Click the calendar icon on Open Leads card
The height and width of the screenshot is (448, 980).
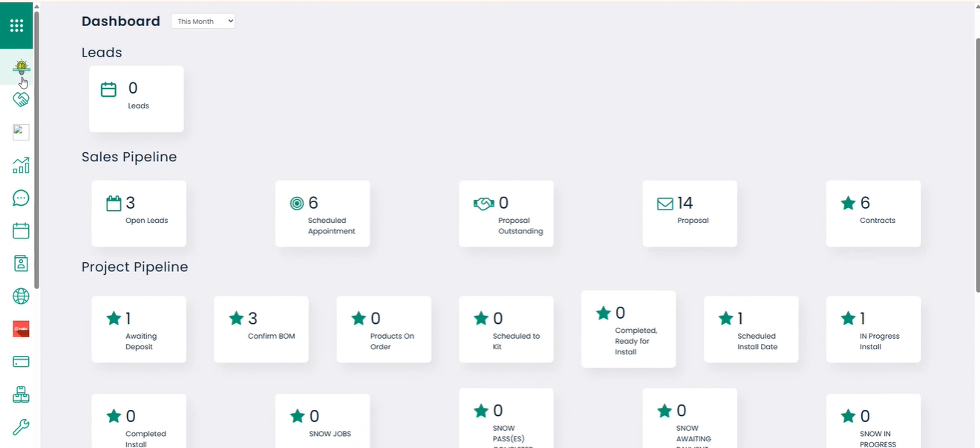click(x=114, y=204)
